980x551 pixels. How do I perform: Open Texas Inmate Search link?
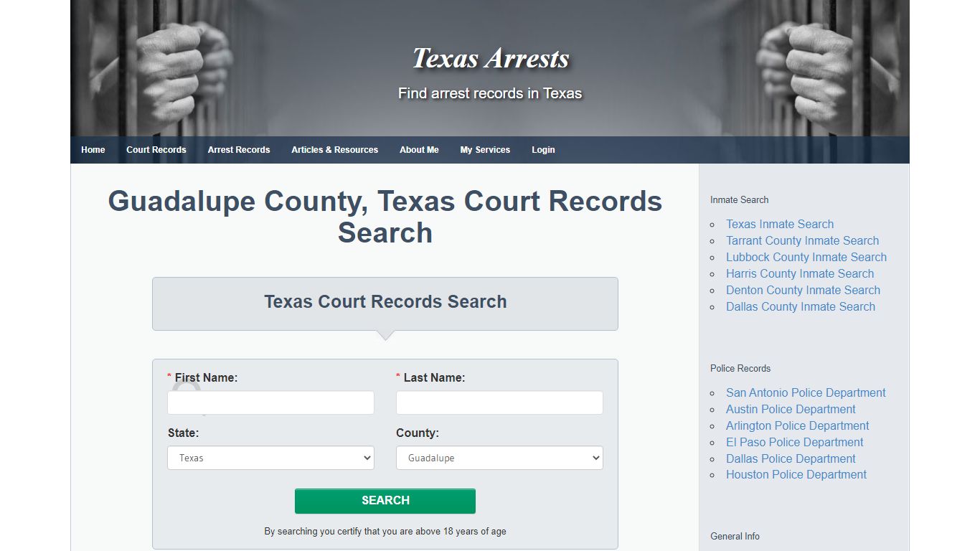point(780,224)
